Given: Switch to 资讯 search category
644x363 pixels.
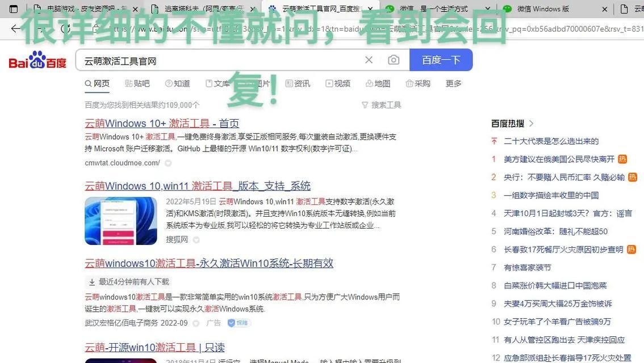Looking at the screenshot, I should 298,84.
